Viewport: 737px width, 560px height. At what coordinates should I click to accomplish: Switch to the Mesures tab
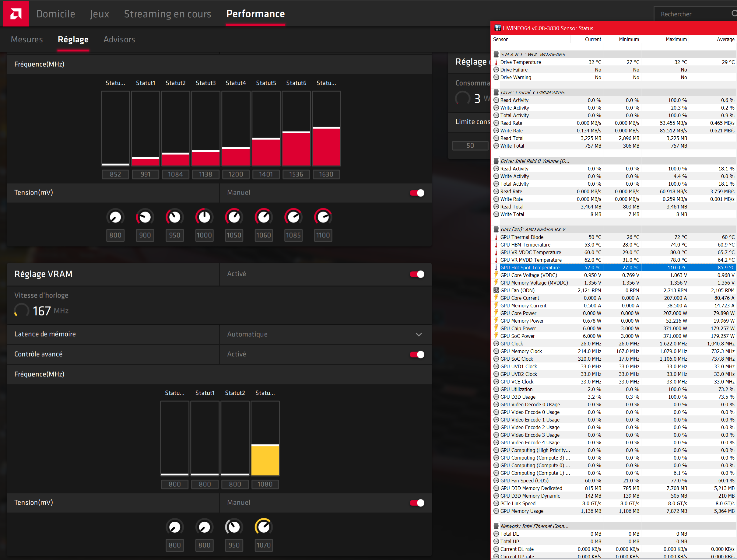coord(27,39)
